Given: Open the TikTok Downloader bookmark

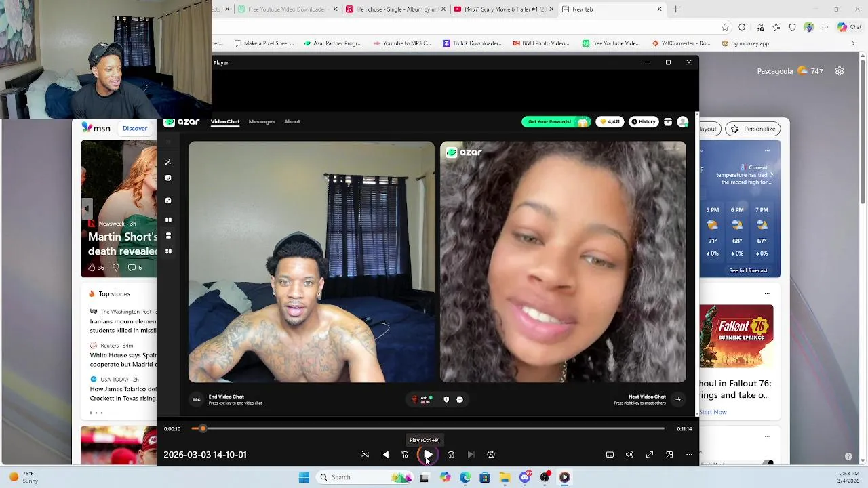Looking at the screenshot, I should coord(473,43).
